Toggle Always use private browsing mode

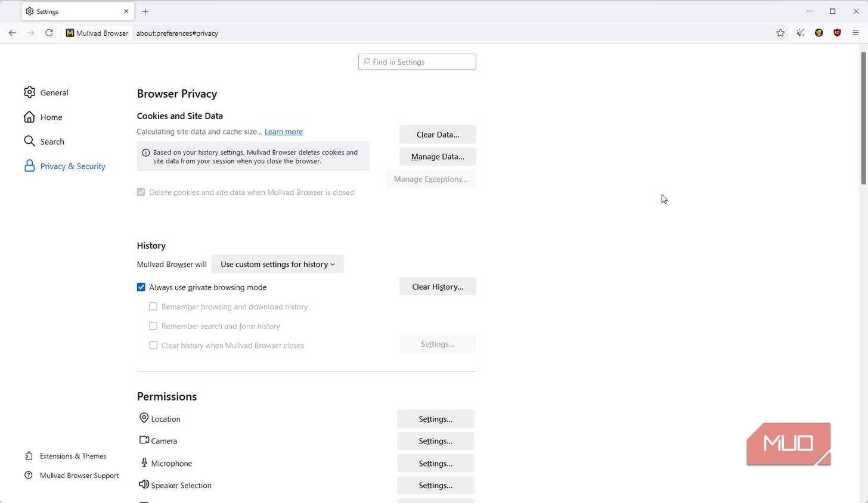[141, 287]
